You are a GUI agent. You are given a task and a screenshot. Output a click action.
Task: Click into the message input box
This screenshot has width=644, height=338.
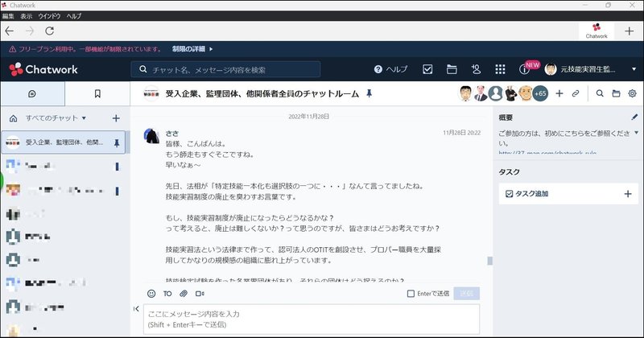coord(312,319)
